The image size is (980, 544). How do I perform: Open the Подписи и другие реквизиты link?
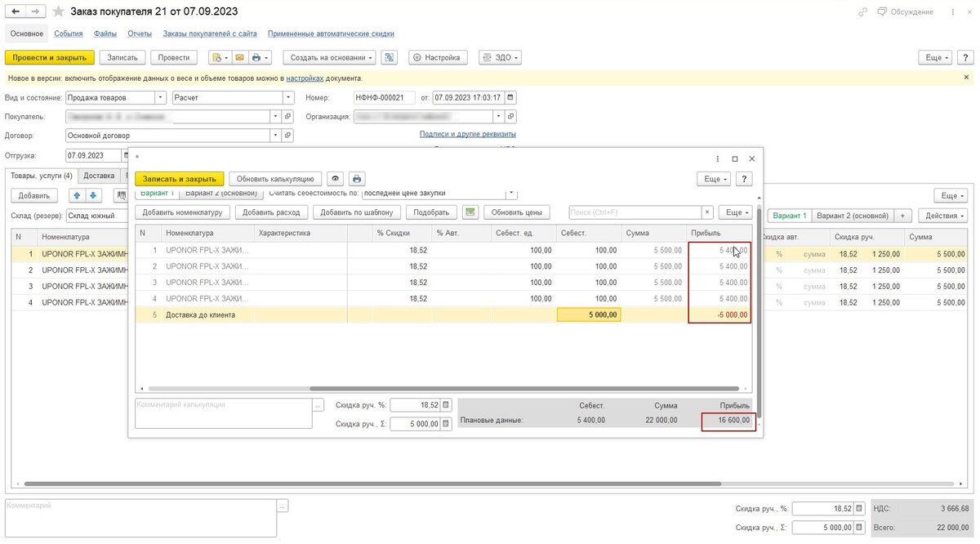(467, 134)
